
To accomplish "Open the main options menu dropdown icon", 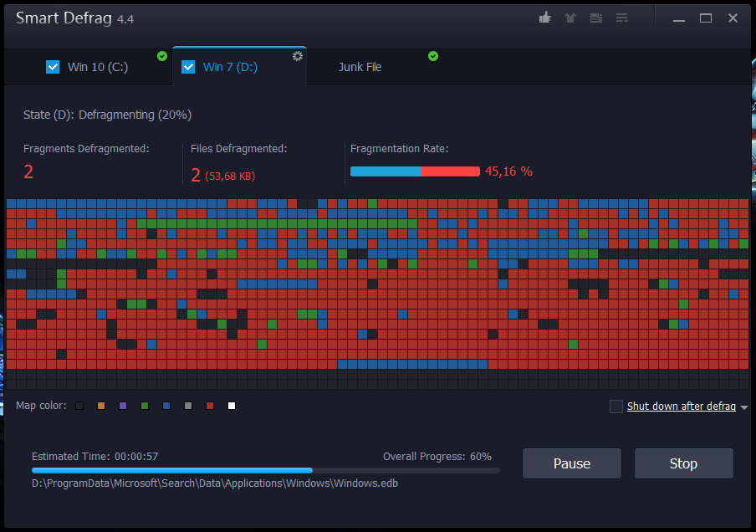I will pos(621,18).
